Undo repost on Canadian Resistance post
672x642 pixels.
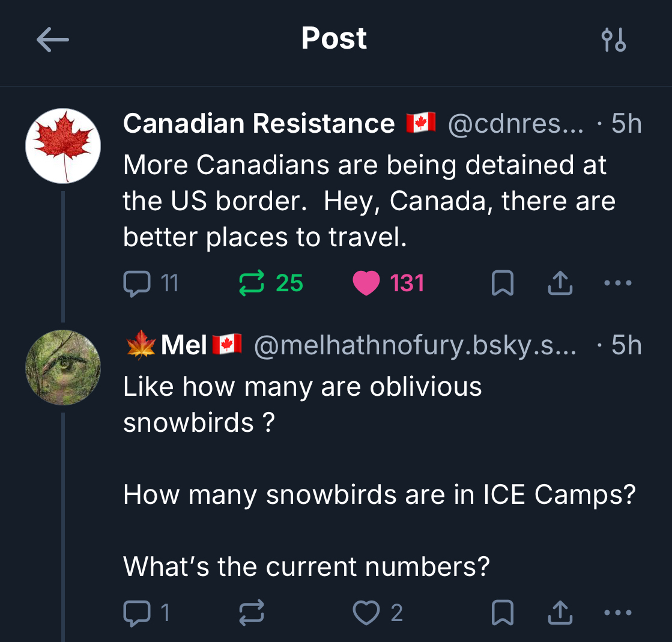252,283
